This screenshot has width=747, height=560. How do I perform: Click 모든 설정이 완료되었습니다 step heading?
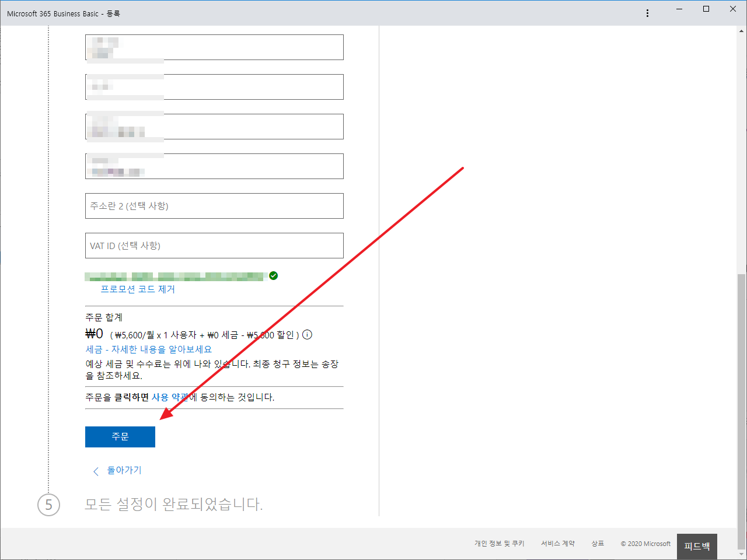(x=174, y=504)
